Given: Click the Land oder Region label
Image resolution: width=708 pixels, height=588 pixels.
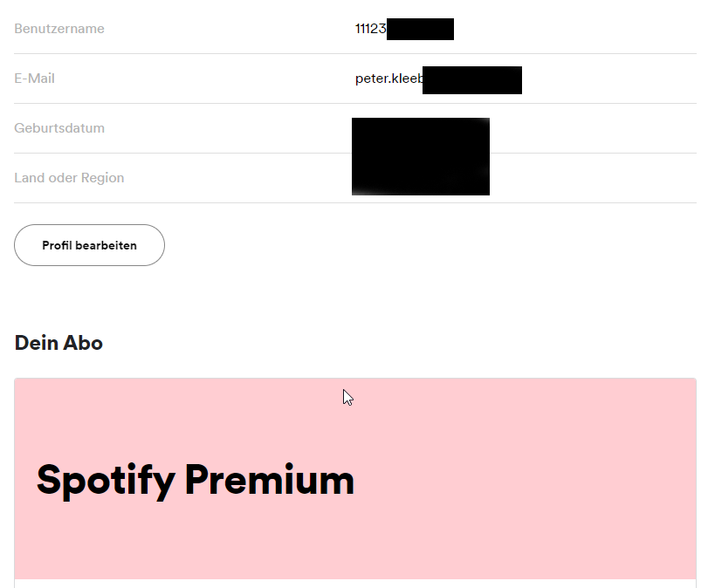Looking at the screenshot, I should pos(69,178).
